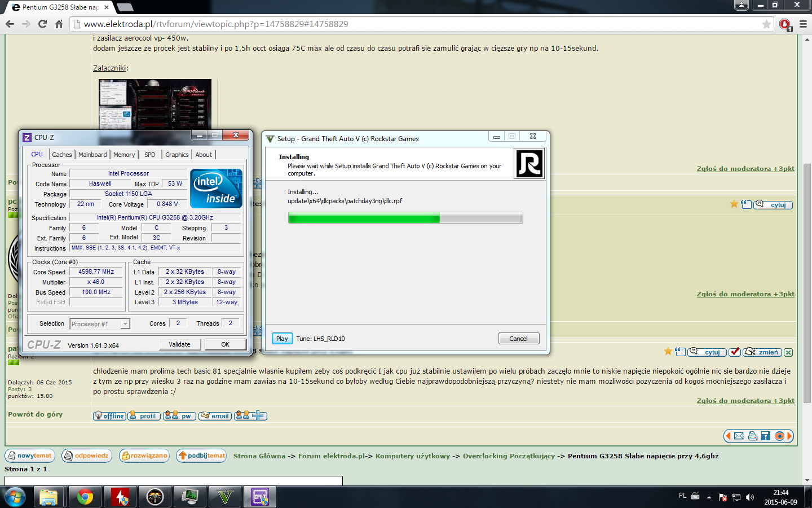Open the Overclocking Początkujący breadcrumb link
This screenshot has height=508, width=812.
point(509,456)
